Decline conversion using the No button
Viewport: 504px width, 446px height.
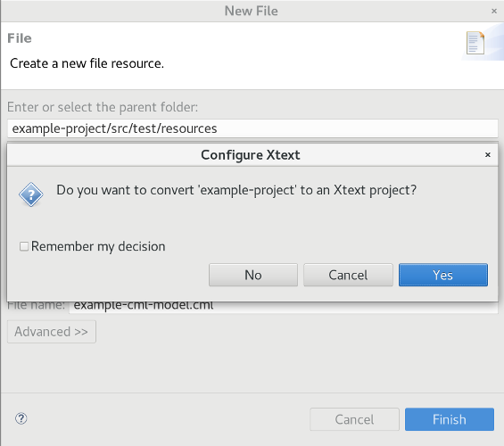(x=253, y=275)
